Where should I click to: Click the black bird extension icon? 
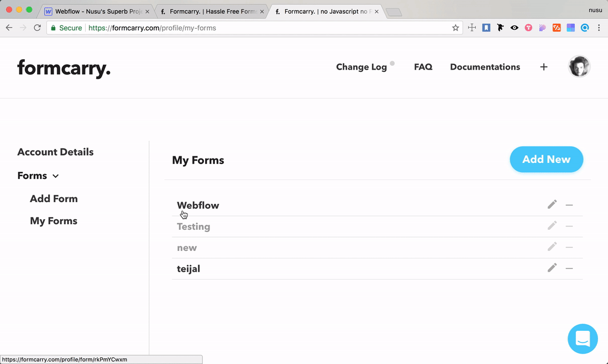coord(500,28)
